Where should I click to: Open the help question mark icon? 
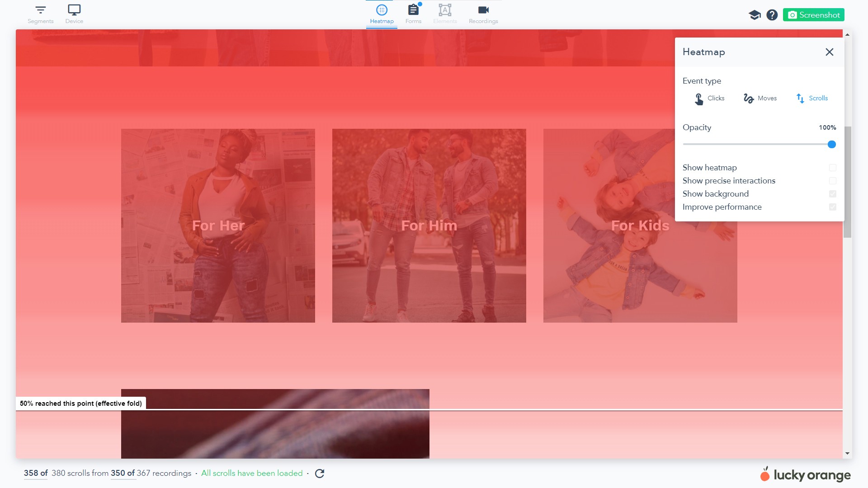(x=772, y=15)
